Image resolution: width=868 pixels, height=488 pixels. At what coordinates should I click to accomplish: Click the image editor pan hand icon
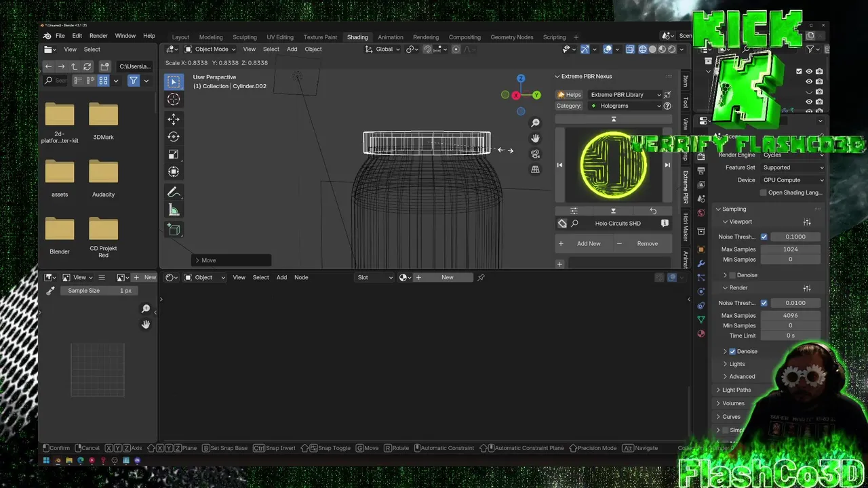(146, 324)
